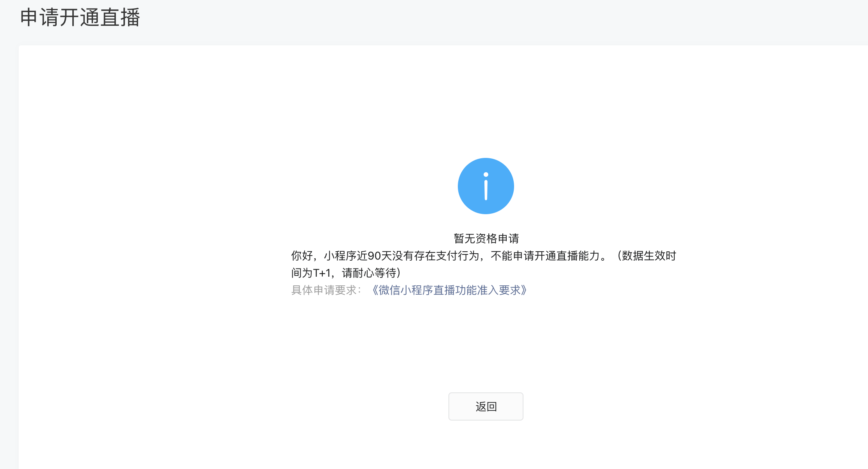Click the 没有存在 words in the message
The width and height of the screenshot is (868, 469).
pos(414,256)
